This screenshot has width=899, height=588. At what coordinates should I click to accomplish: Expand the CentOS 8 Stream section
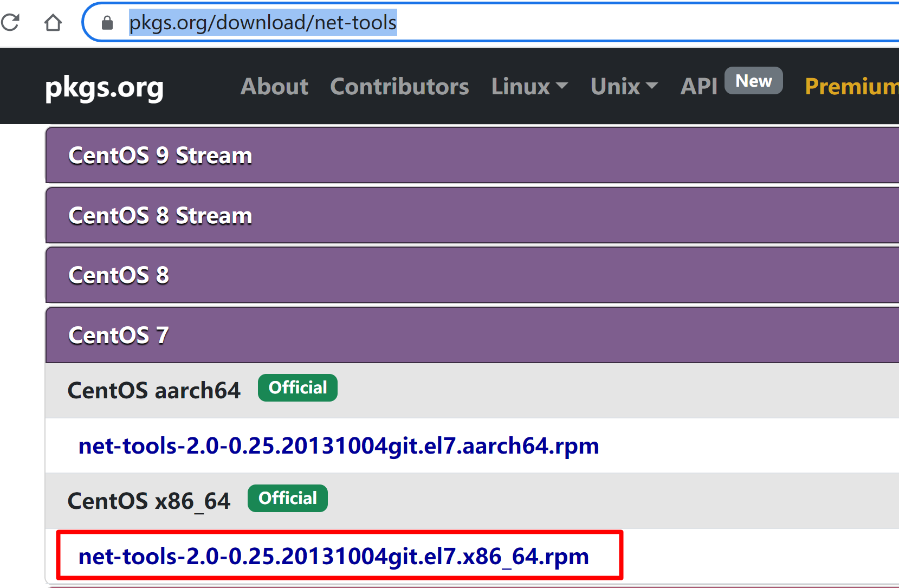tap(472, 216)
